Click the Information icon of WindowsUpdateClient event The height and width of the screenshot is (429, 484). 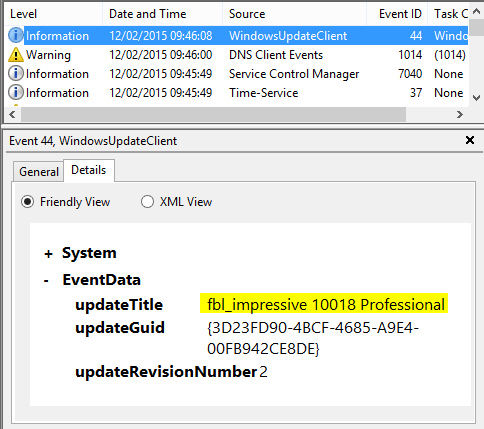click(16, 35)
